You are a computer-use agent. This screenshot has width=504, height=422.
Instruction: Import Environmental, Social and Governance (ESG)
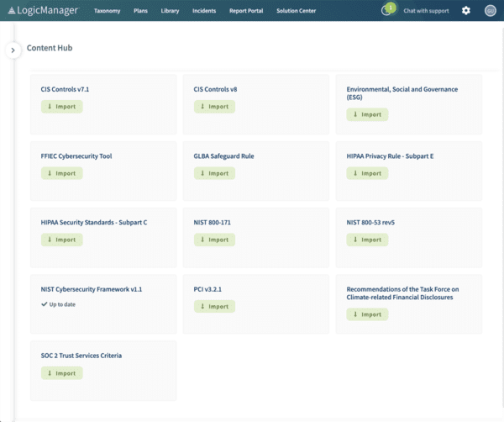coord(367,114)
